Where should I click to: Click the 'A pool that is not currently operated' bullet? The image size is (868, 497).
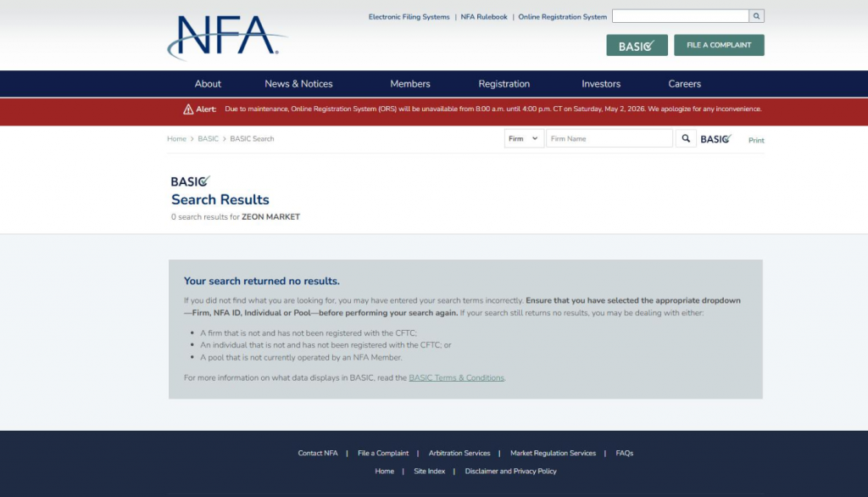(x=301, y=358)
